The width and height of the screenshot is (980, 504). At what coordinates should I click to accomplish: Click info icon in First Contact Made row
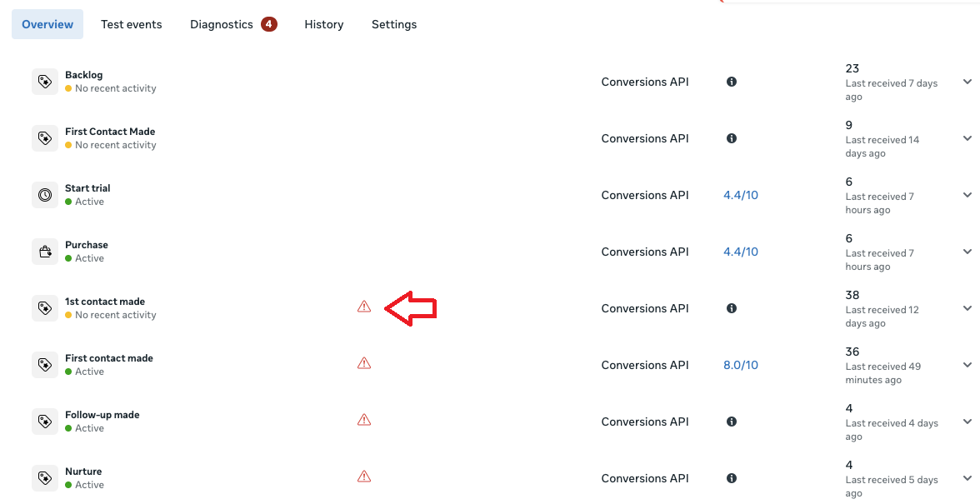click(732, 138)
